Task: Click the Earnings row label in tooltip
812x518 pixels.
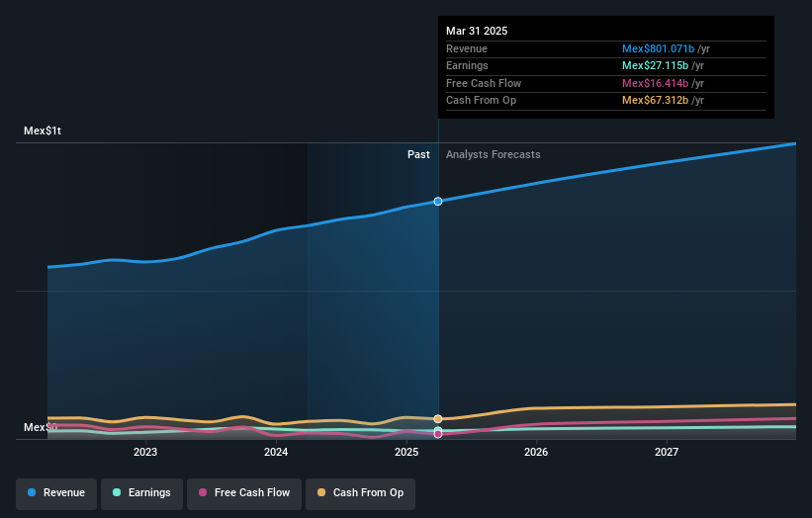Action: 467,65
